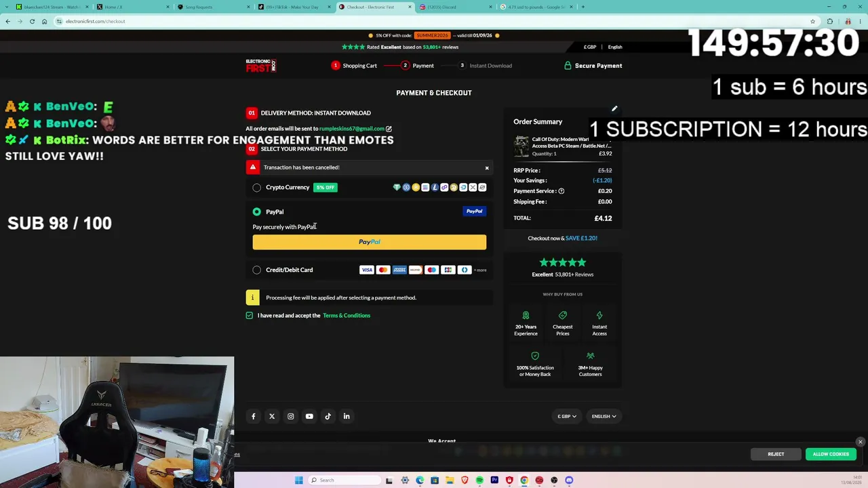Bookmark this page with the star icon

pos(812,21)
